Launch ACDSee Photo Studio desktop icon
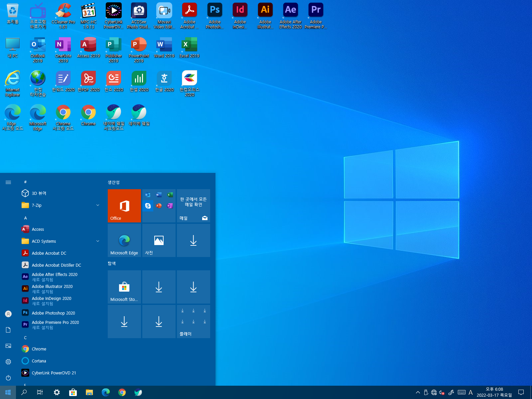The height and width of the screenshot is (399, 532). pos(139,16)
